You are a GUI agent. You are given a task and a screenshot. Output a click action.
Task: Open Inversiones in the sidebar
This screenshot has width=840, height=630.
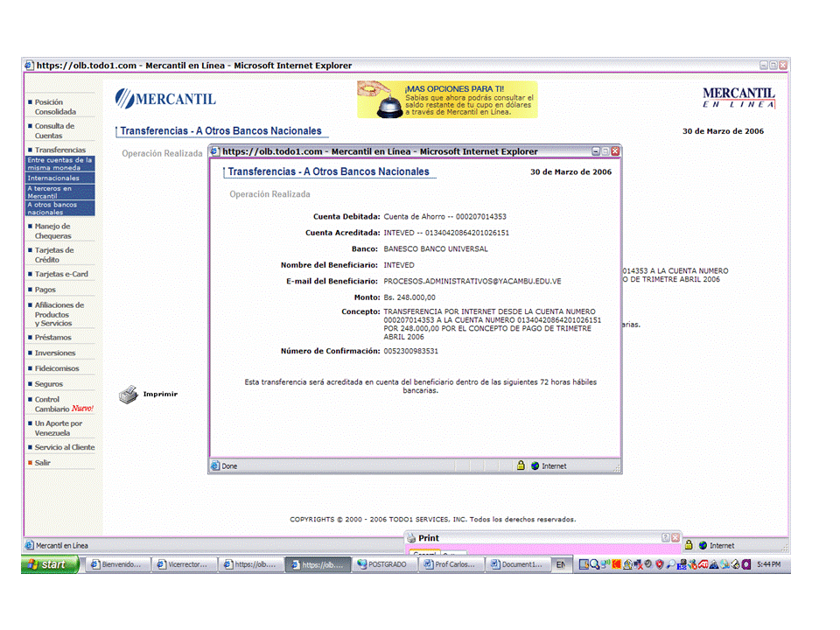55,353
